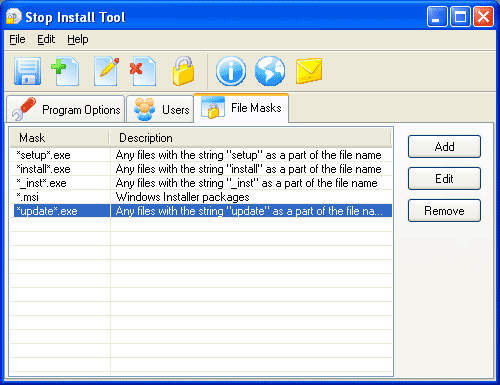Click the Stop Install Tool title icon
This screenshot has height=385, width=500.
pos(14,16)
